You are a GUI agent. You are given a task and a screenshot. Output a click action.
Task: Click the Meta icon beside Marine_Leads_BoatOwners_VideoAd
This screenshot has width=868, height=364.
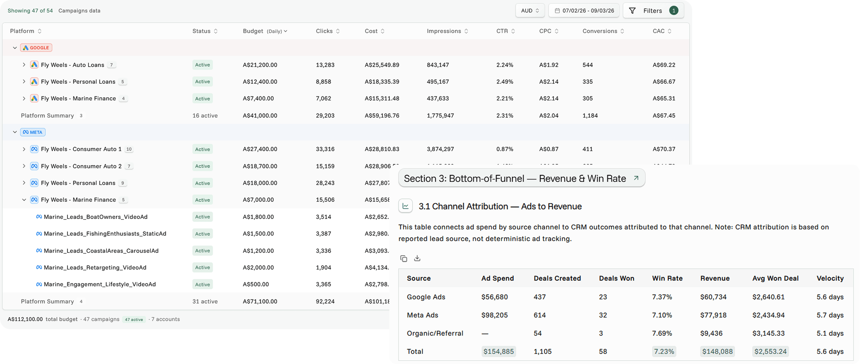[x=39, y=216]
